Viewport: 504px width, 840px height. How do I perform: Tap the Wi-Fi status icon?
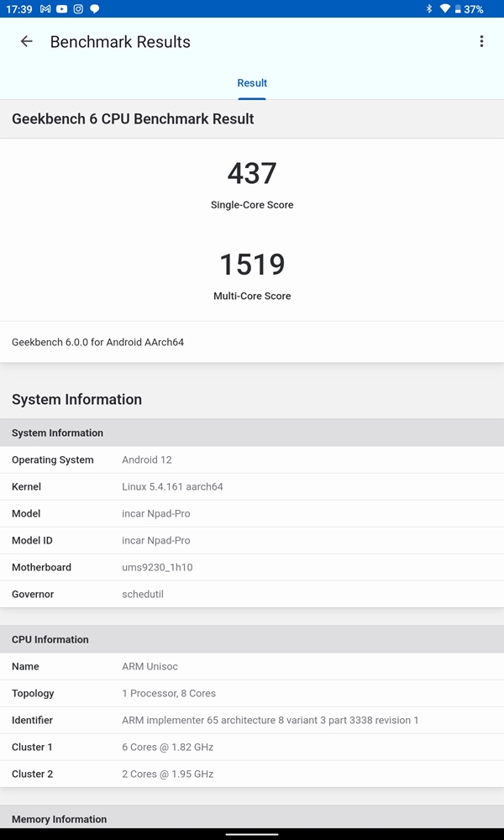tap(444, 9)
